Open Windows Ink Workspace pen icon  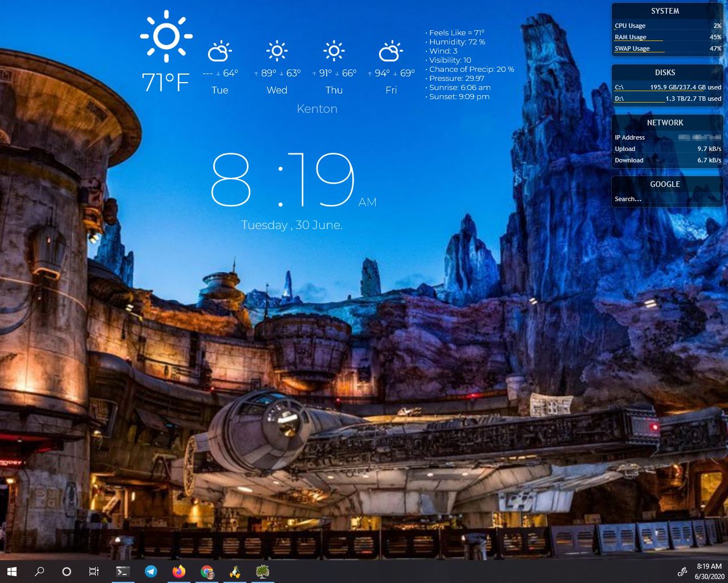click(x=681, y=572)
